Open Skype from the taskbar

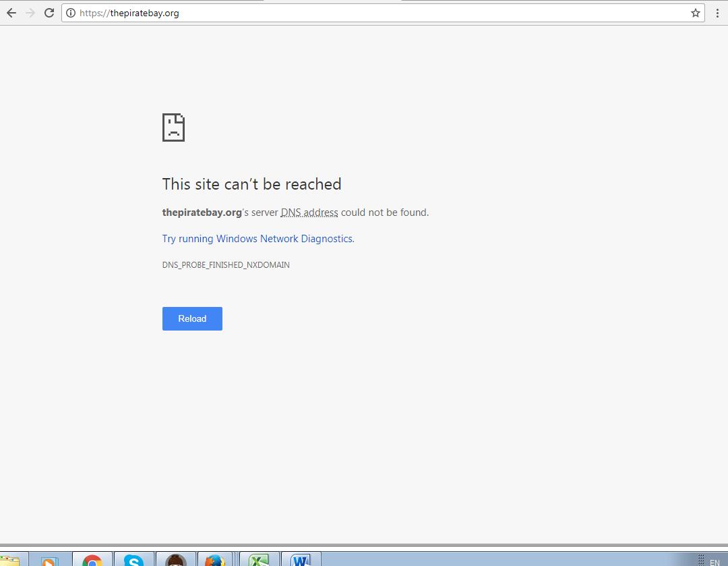[x=133, y=559]
